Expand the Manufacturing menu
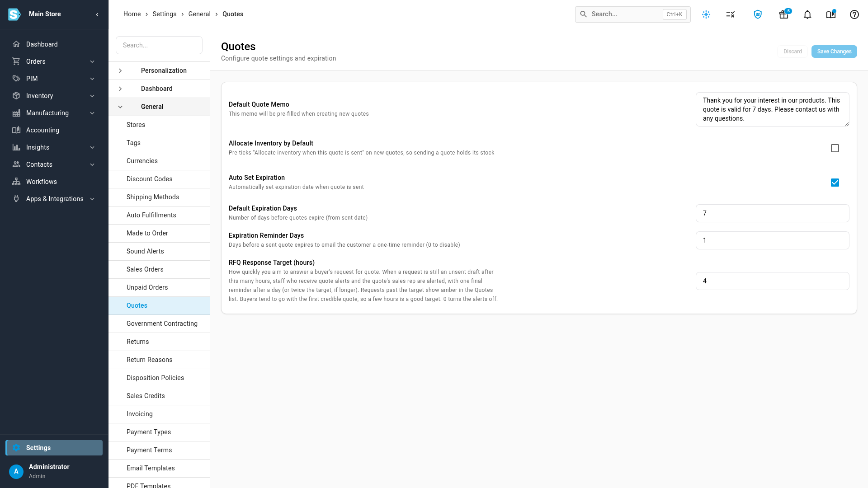Screen dimensions: 868x488 coord(54,113)
